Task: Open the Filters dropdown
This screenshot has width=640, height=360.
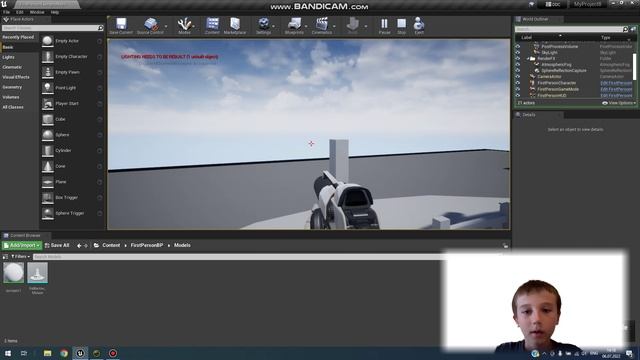Action: pos(20,257)
